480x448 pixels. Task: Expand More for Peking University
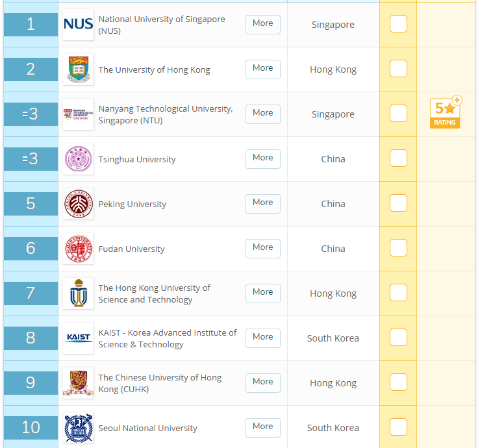262,203
